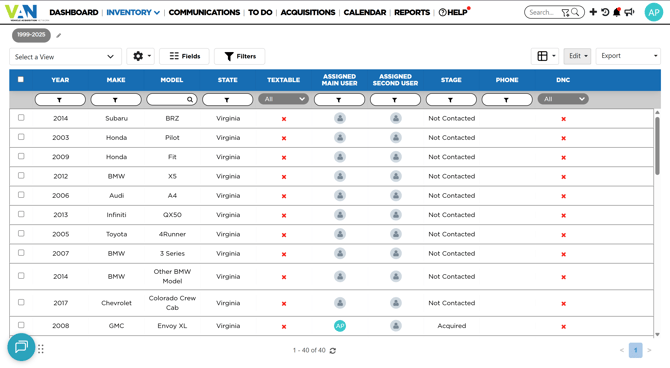The image size is (670, 368).
Task: Refresh the records count
Action: click(x=333, y=350)
